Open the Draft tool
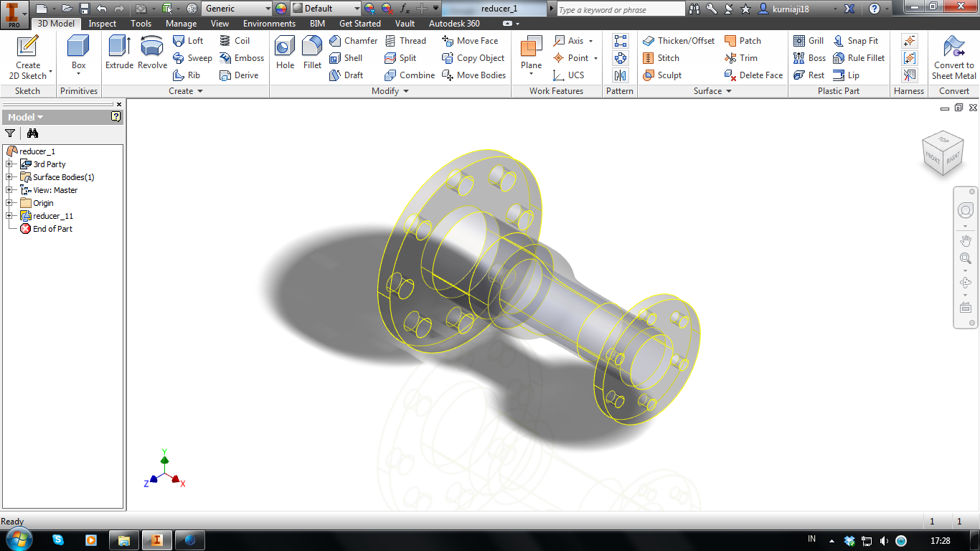 [x=346, y=75]
